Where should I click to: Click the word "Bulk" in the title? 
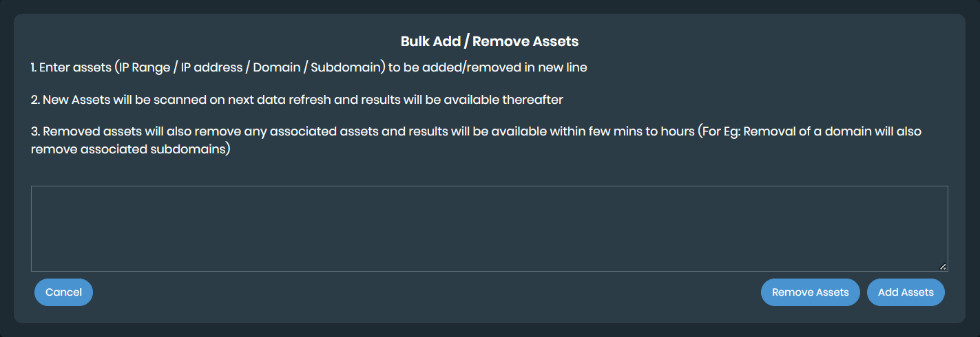[x=415, y=41]
